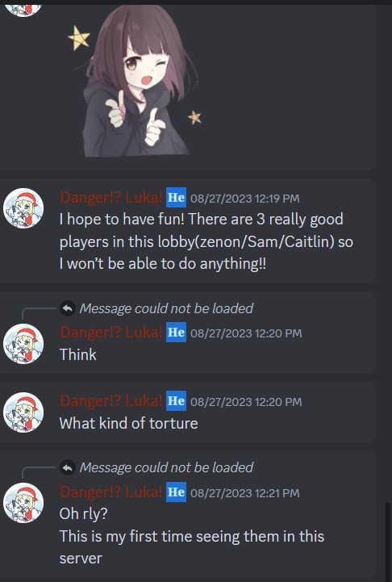Jump to the second "Message could not be loaded" reply
The height and width of the screenshot is (582, 392).
tap(166, 467)
